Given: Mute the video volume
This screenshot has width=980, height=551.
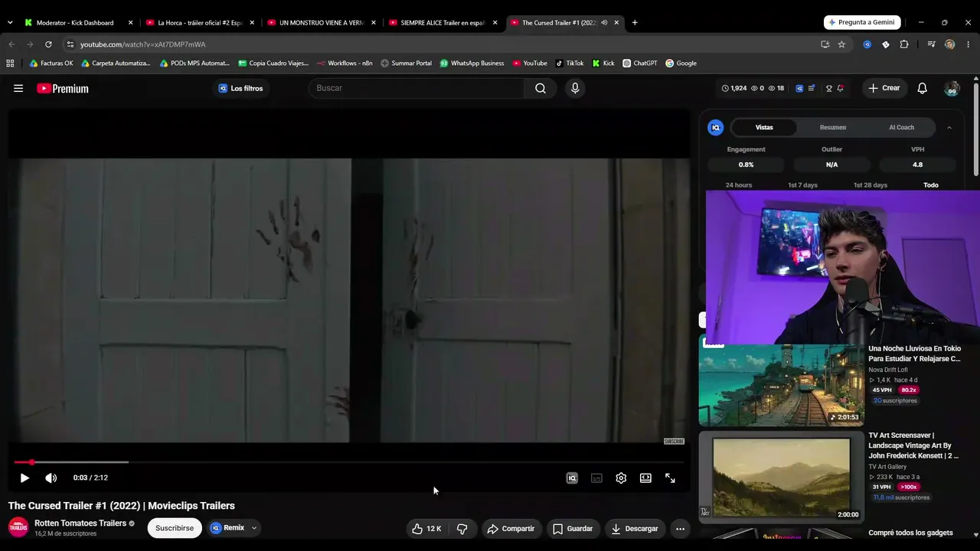Looking at the screenshot, I should (x=51, y=478).
